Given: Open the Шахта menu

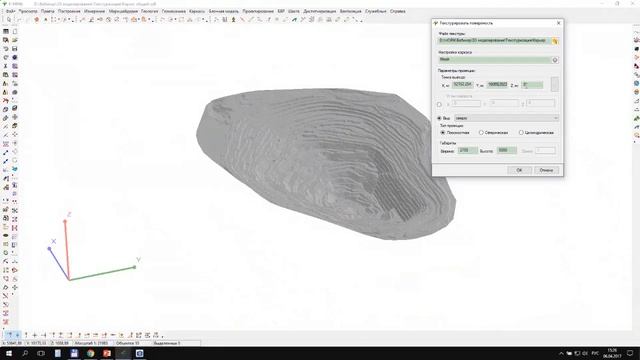Looking at the screenshot, I should click(x=293, y=11).
